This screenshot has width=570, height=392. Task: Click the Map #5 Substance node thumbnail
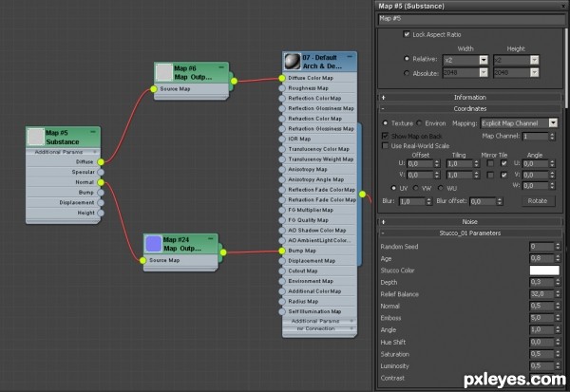click(x=36, y=137)
